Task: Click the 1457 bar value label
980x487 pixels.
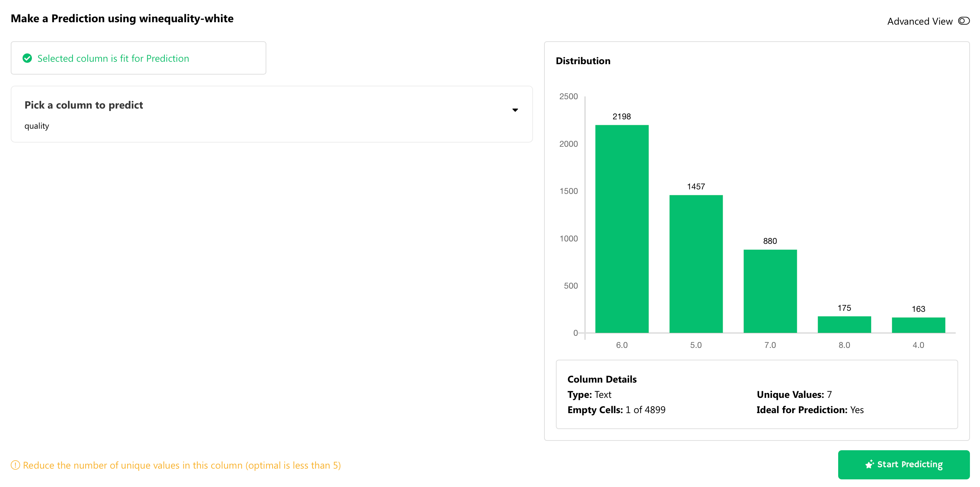Action: (x=696, y=186)
